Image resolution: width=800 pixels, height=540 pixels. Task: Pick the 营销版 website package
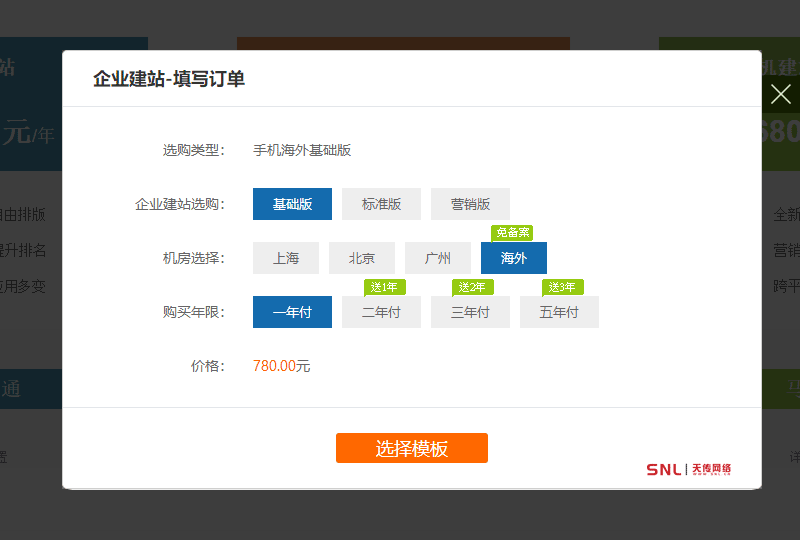pyautogui.click(x=470, y=204)
